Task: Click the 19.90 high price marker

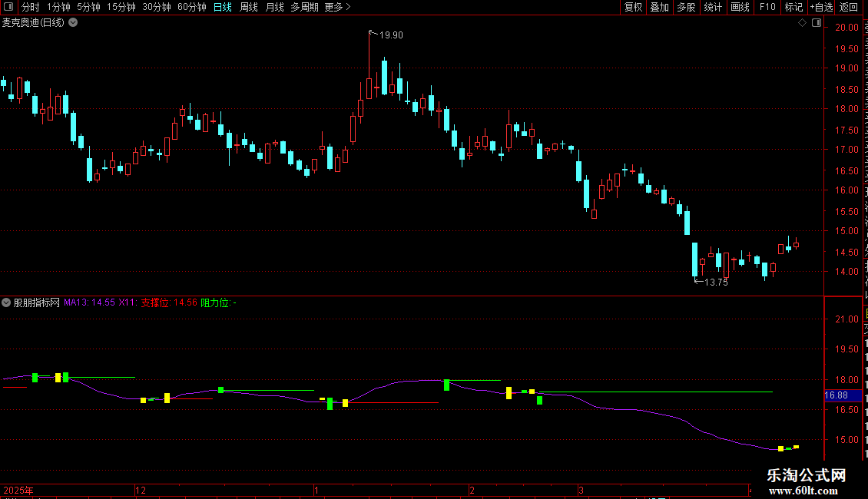Action: (x=391, y=35)
